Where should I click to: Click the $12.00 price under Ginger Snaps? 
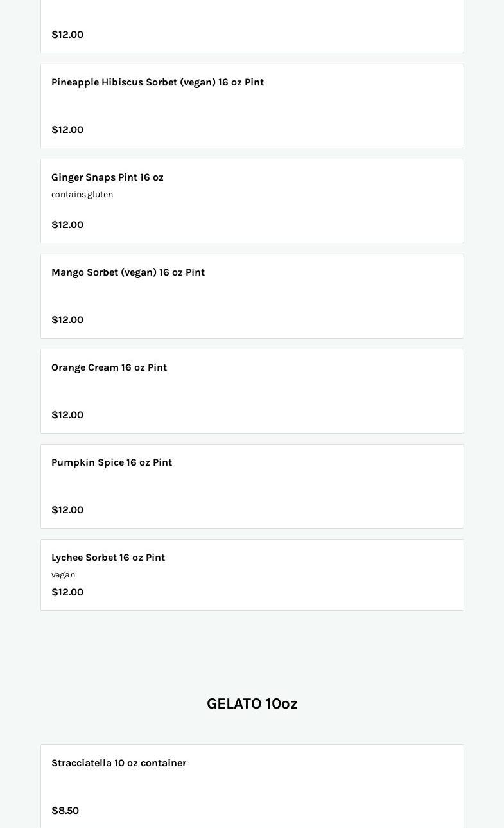67,225
